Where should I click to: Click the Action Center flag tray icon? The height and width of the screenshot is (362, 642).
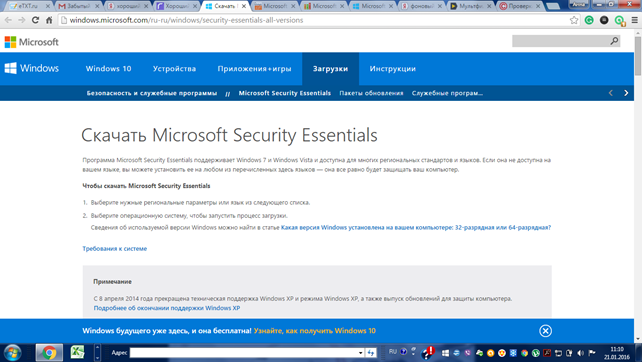tap(592, 353)
